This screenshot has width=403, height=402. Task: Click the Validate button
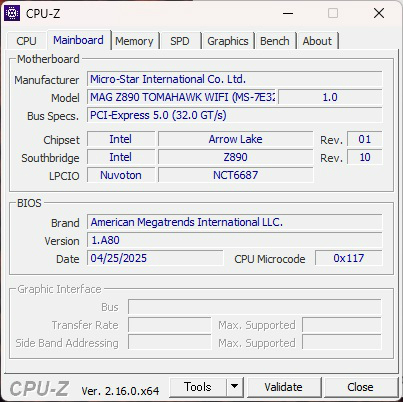[x=284, y=387]
